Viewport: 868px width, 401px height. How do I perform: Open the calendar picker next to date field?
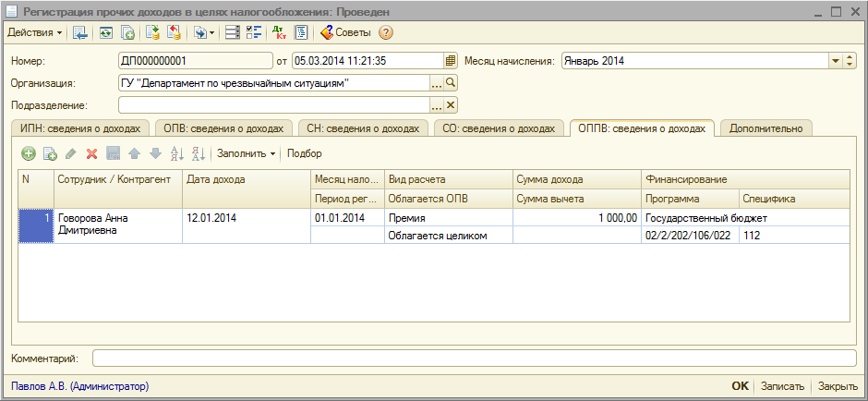(x=451, y=61)
